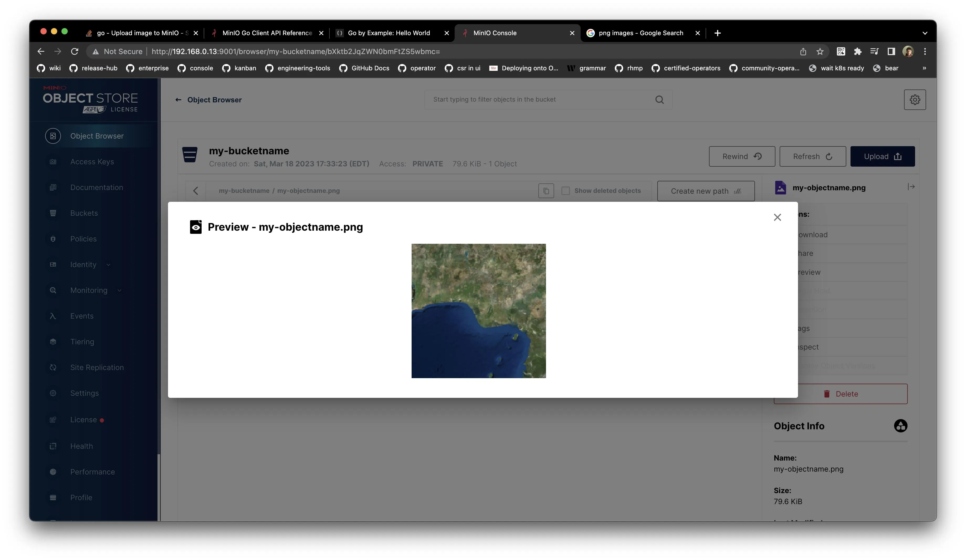Switch to MinIO Go Client API Reference tab
This screenshot has width=966, height=560.
(x=267, y=33)
